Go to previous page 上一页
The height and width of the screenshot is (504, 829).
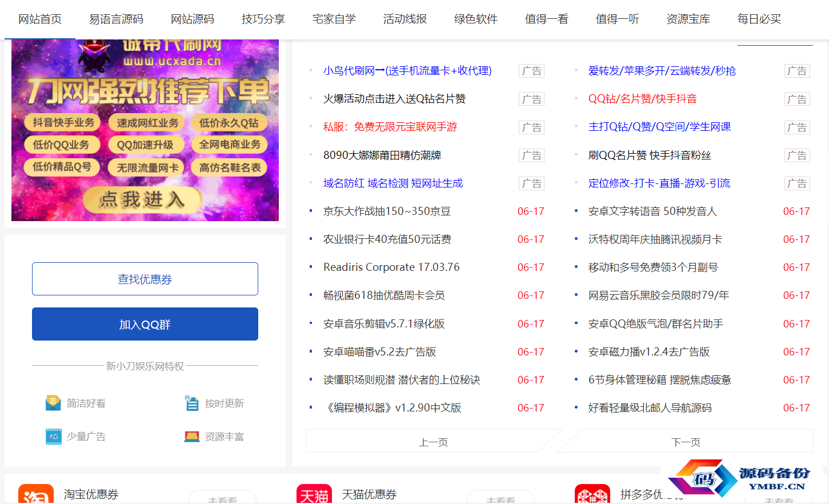pyautogui.click(x=434, y=442)
